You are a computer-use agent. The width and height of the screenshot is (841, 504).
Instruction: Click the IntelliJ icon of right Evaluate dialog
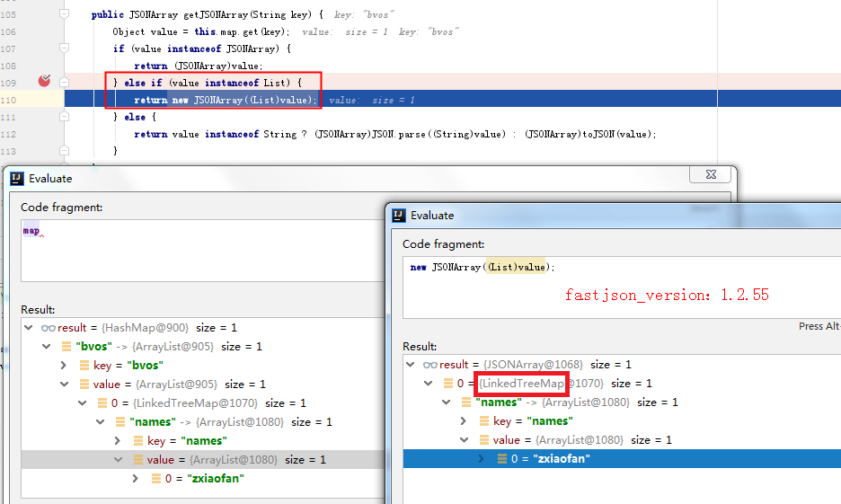click(x=399, y=216)
